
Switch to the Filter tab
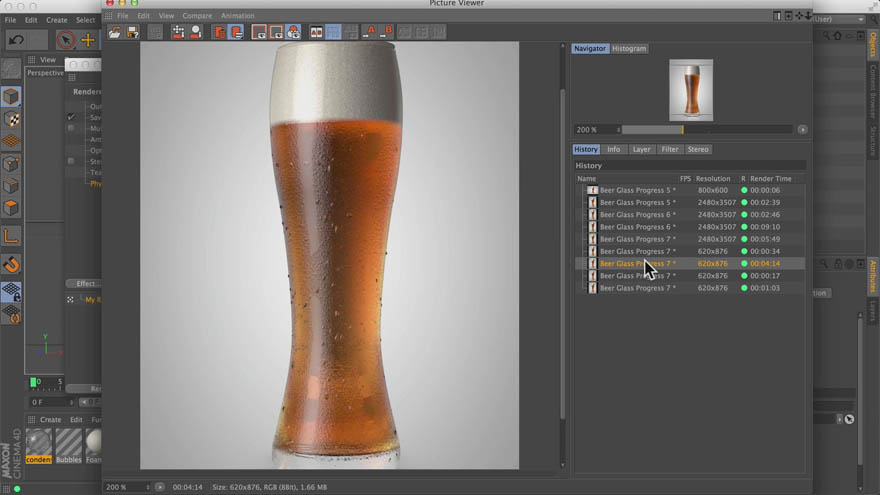click(x=670, y=149)
